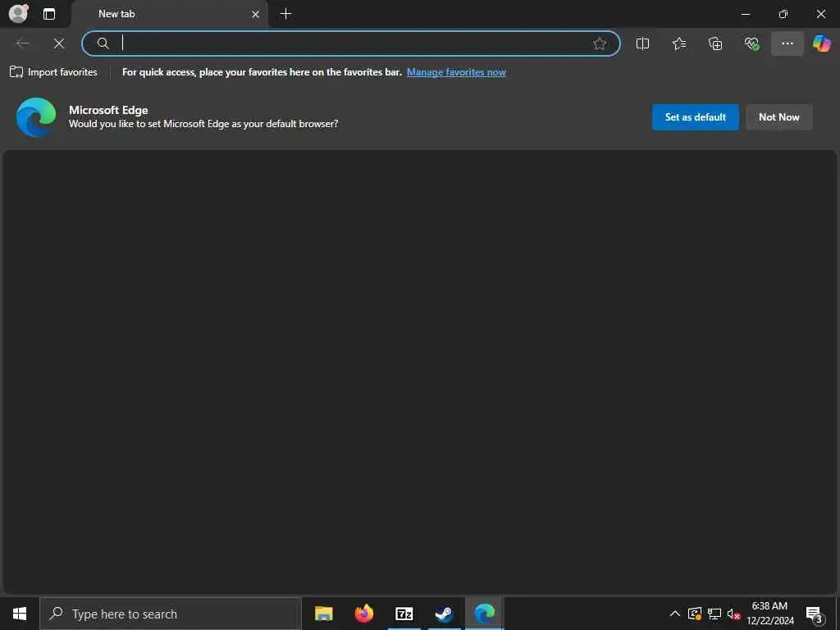The image size is (840, 630).
Task: Add this page to favorites star
Action: (x=600, y=43)
